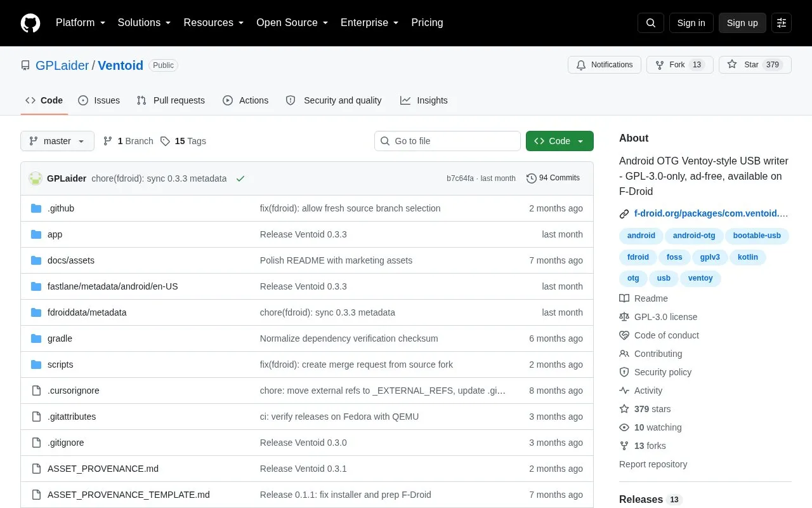Open the fdroiddata/metadata folder
This screenshot has height=508, width=812.
[x=87, y=312]
